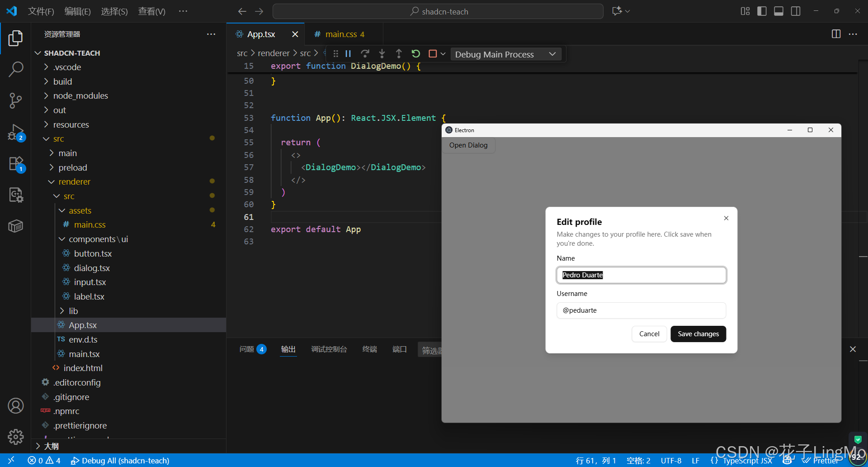Click Debug All (shadcn-teach) in status bar

tap(120, 460)
